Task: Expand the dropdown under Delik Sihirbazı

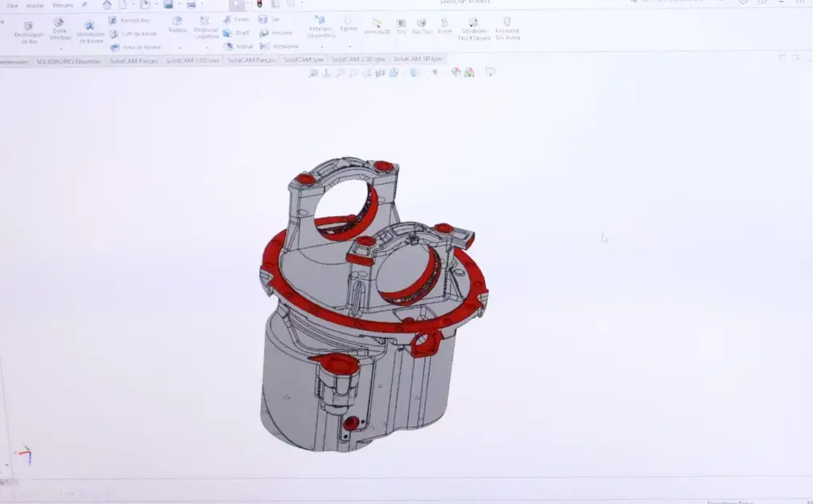Action: [x=60, y=48]
